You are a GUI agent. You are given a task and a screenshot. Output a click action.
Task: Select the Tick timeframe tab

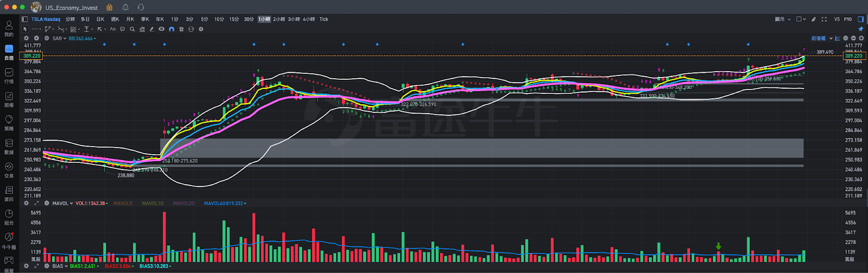pos(324,19)
